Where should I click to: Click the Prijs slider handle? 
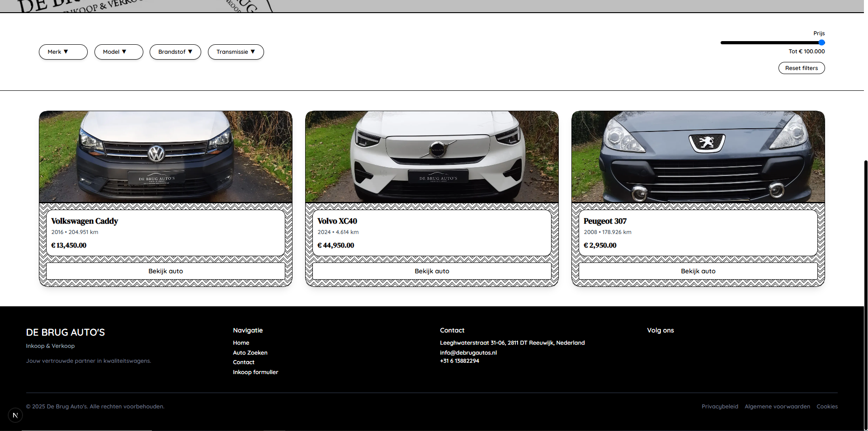(822, 42)
